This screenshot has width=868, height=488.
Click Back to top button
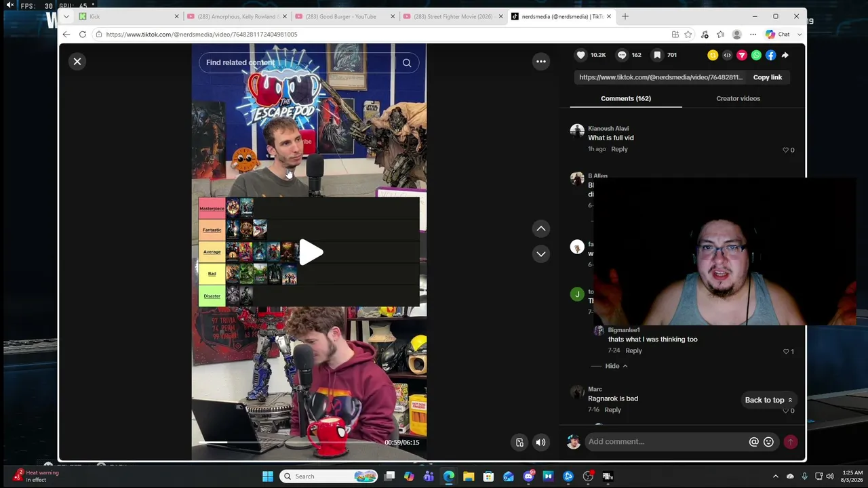tap(768, 400)
